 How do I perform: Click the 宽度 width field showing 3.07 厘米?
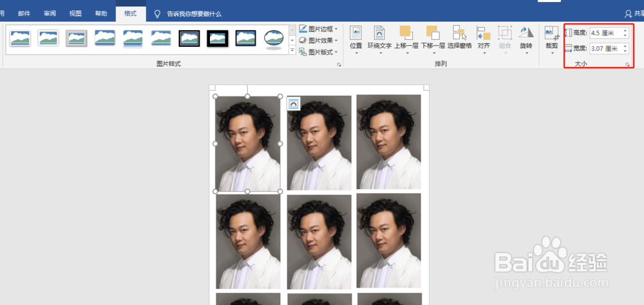606,48
